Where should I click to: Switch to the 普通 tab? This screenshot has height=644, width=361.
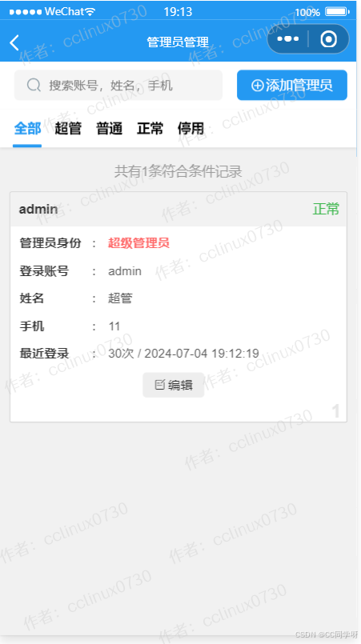pyautogui.click(x=109, y=129)
